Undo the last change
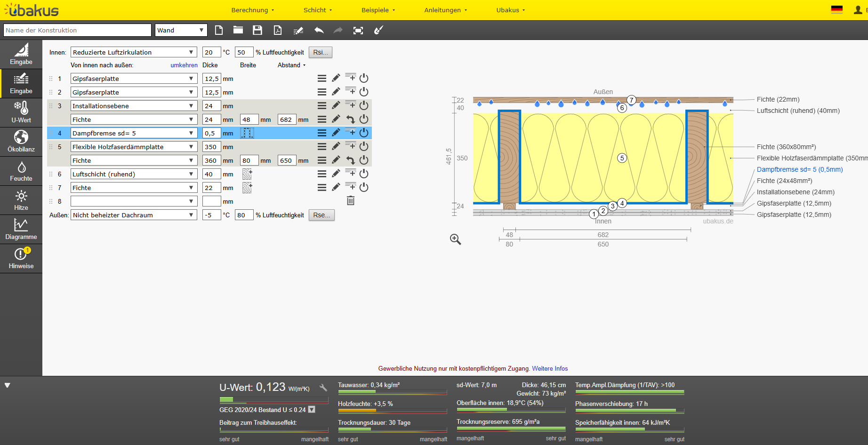Image resolution: width=868 pixels, height=445 pixels. click(319, 30)
